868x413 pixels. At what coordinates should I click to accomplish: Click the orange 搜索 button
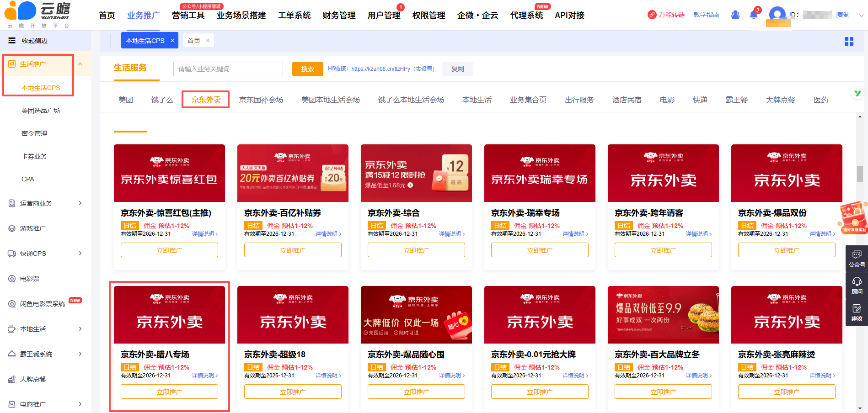pos(307,69)
